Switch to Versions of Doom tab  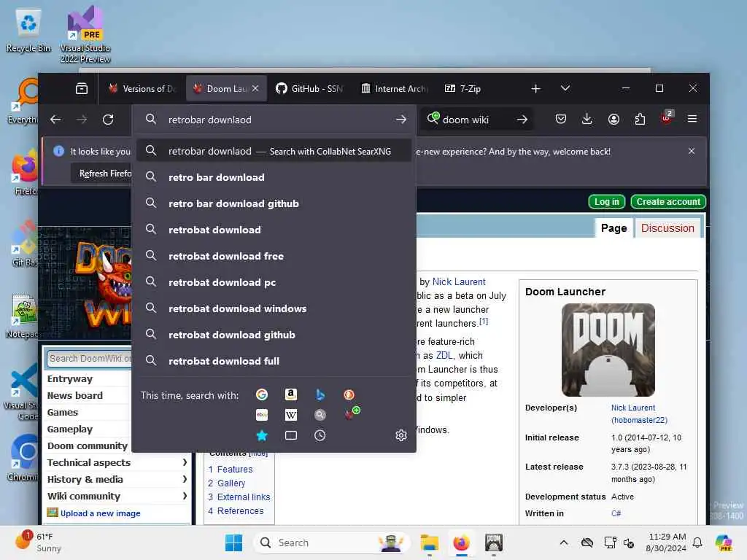coord(142,88)
